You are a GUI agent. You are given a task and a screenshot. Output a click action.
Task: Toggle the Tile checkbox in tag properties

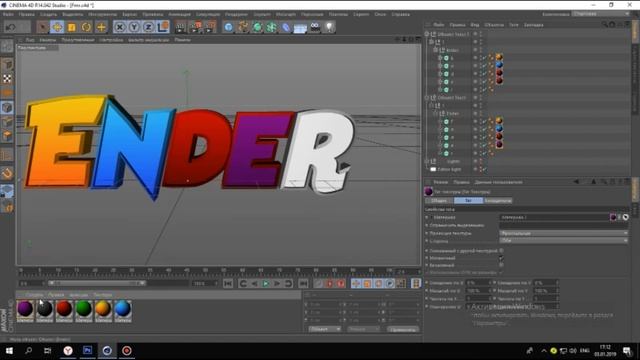click(501, 258)
